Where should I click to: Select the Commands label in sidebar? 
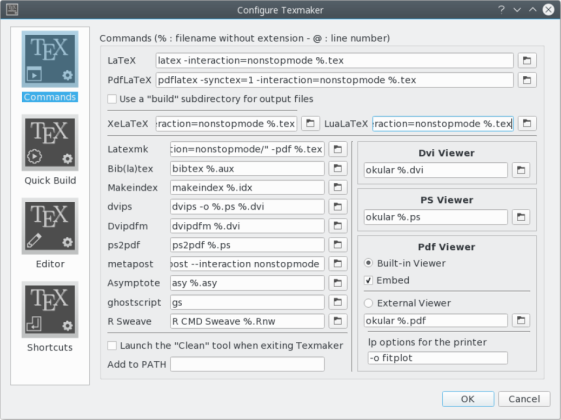pos(50,97)
